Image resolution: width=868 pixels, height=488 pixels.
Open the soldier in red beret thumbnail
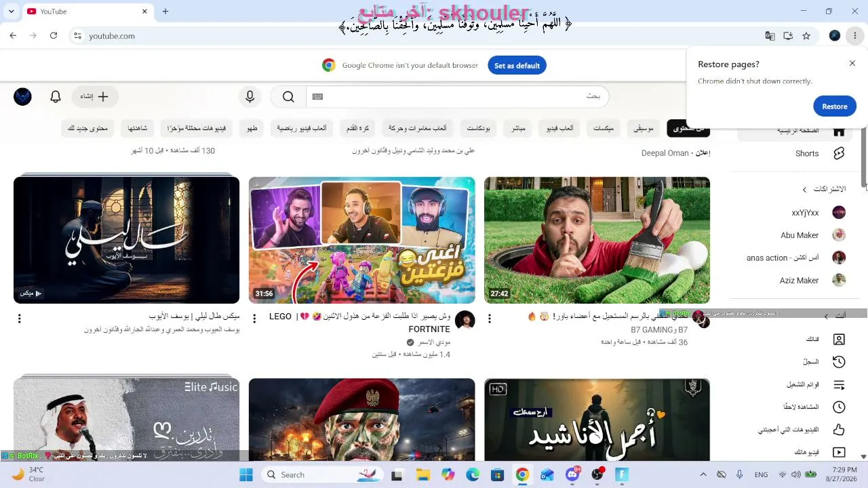click(361, 420)
